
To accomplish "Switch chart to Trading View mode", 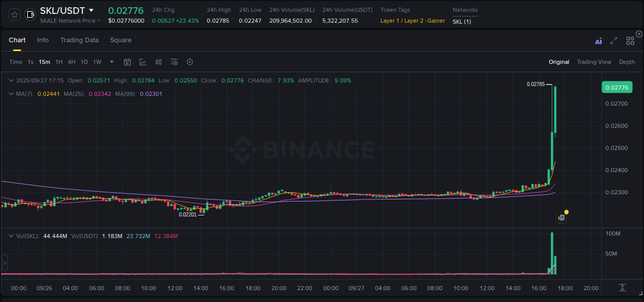I will point(594,62).
